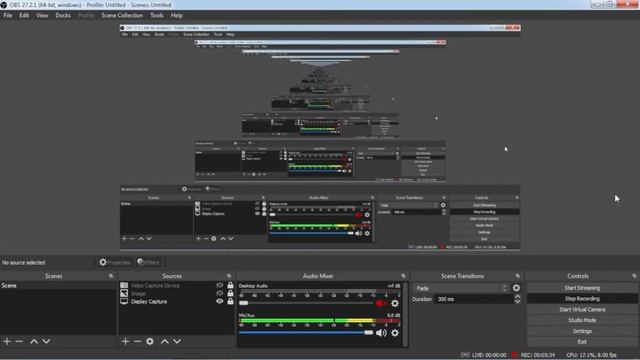Click Stop Recording button
Viewport: 640px width, 360px height.
coord(582,299)
